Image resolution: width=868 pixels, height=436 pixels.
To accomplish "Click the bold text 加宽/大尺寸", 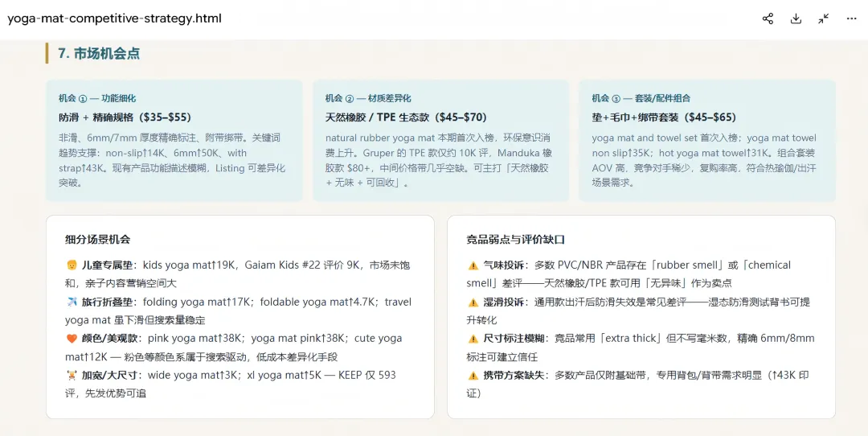I will tap(109, 375).
